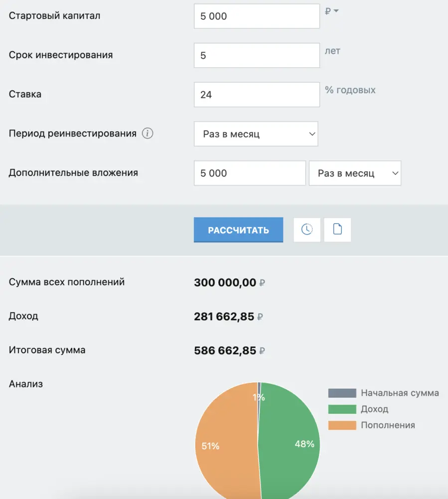Open the ruble currency selector dropdown
This screenshot has width=448, height=499.
pyautogui.click(x=331, y=11)
